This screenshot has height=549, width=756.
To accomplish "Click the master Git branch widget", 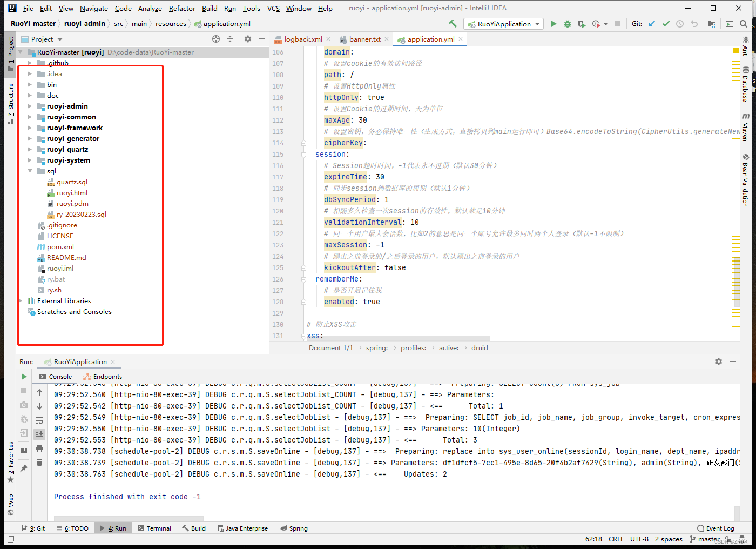I will tap(705, 539).
